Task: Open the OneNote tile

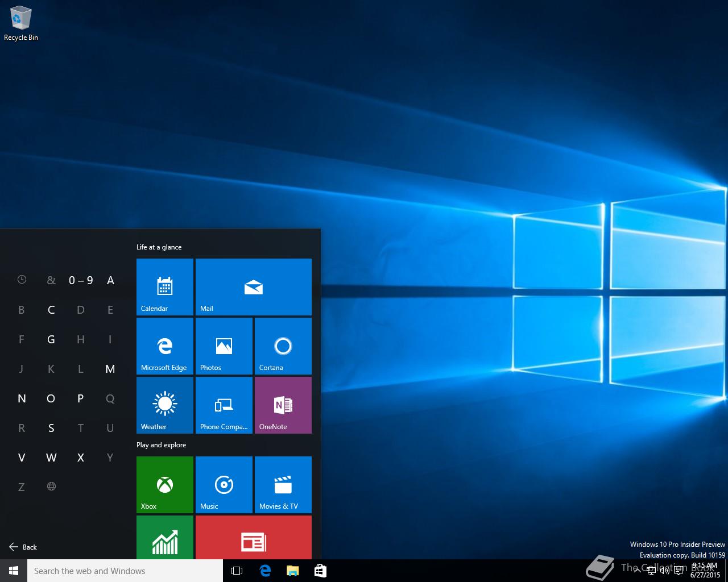Action: 283,405
